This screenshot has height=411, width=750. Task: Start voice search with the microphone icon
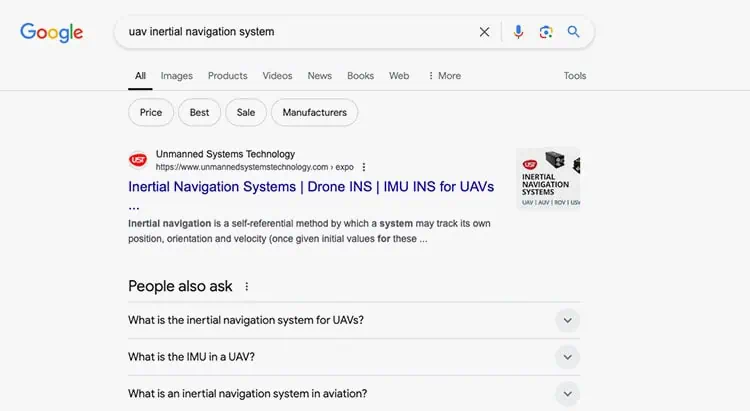point(518,32)
